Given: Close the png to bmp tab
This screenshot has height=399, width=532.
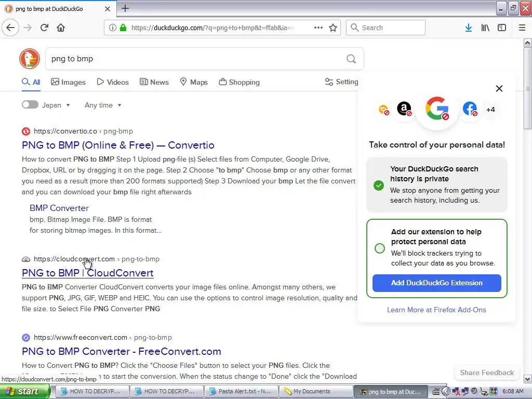Looking at the screenshot, I should (107, 8).
